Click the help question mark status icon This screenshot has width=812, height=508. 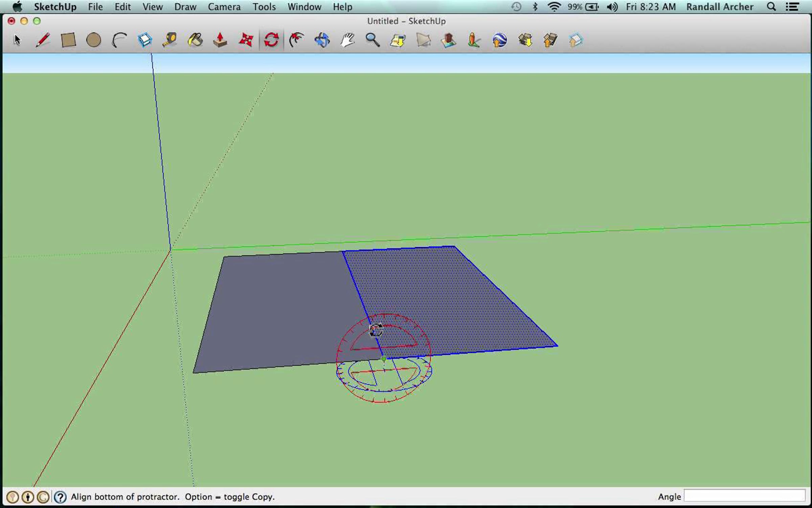coord(60,497)
